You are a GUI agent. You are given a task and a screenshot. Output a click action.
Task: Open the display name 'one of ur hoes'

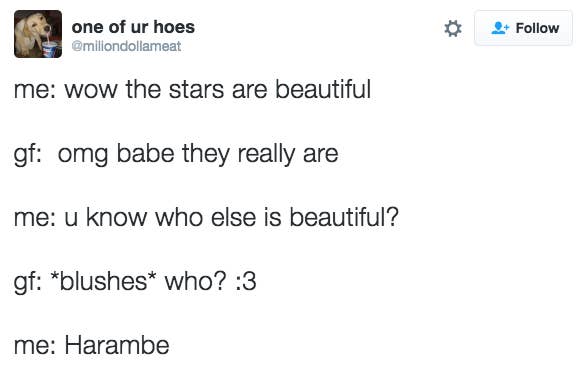coord(133,27)
